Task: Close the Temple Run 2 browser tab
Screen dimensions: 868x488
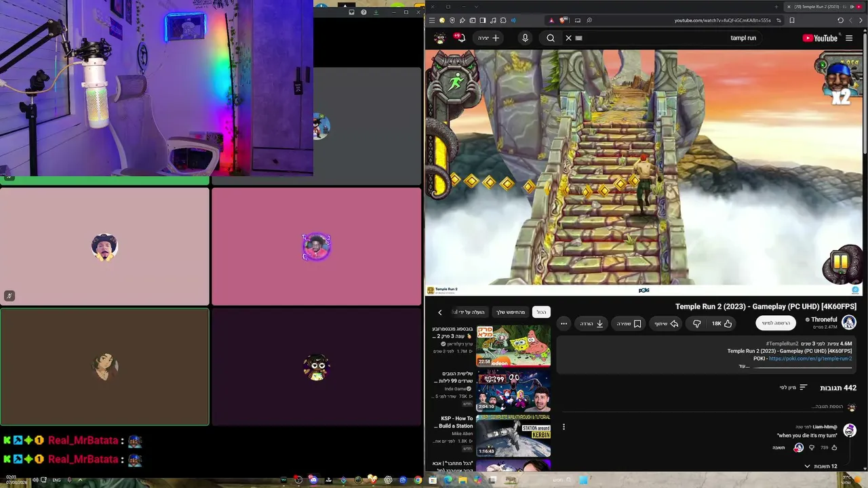Action: click(789, 7)
